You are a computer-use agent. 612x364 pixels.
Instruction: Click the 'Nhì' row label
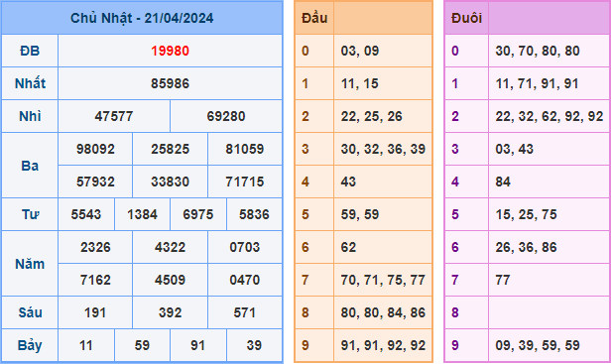(x=30, y=116)
